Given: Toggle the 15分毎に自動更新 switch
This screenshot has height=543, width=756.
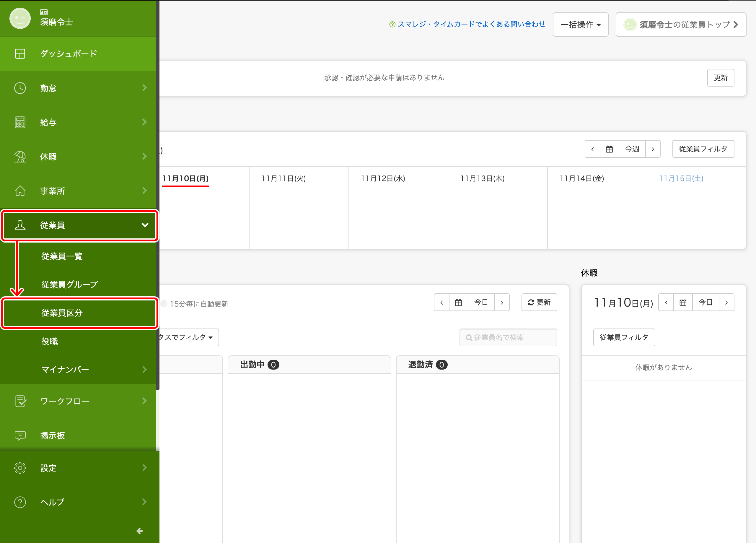Looking at the screenshot, I should pyautogui.click(x=164, y=304).
